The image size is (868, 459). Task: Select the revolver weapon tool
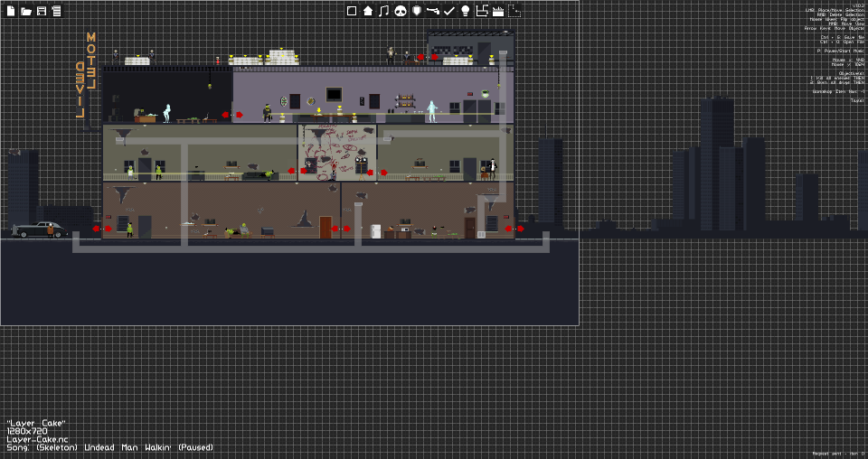pos(433,11)
